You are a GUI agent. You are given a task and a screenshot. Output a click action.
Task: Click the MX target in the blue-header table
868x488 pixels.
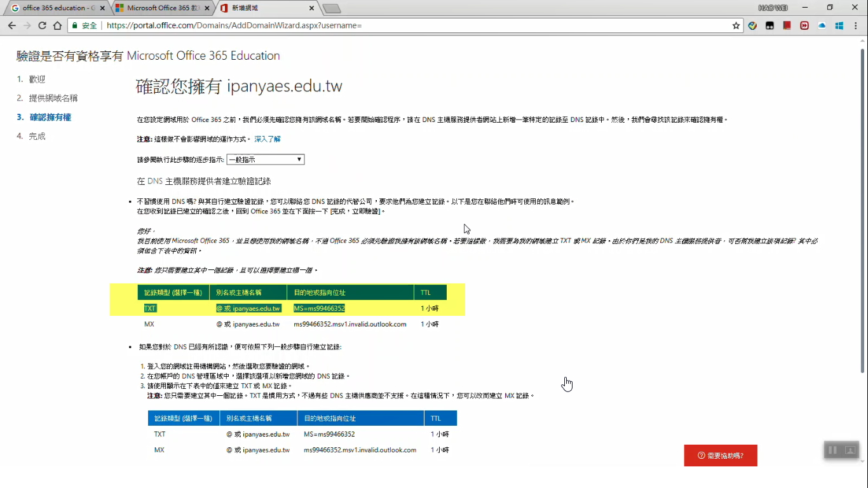(x=360, y=450)
